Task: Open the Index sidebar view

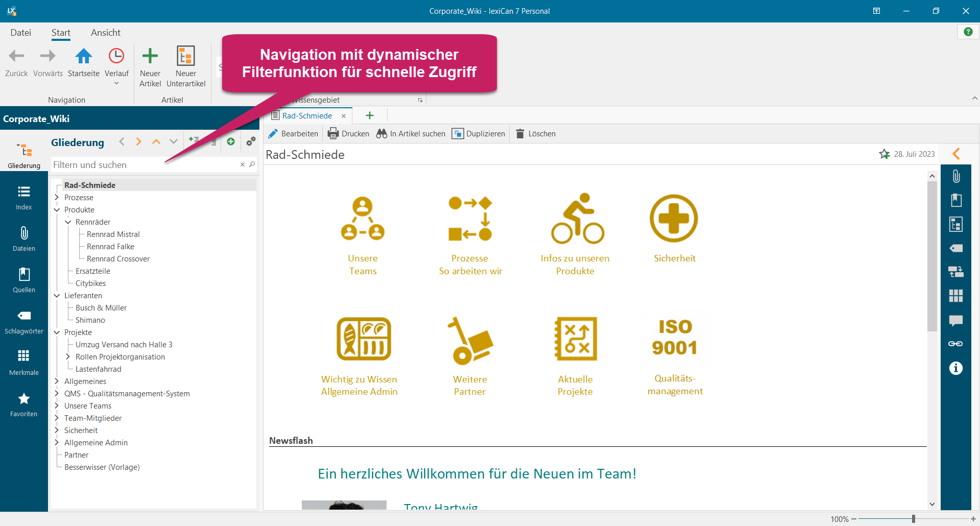Action: click(x=24, y=197)
